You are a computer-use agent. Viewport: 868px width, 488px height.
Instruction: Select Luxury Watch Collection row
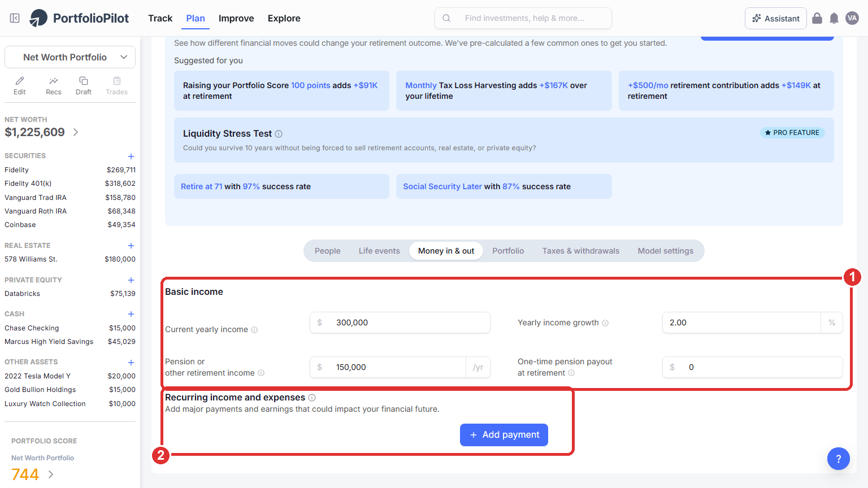(x=70, y=404)
